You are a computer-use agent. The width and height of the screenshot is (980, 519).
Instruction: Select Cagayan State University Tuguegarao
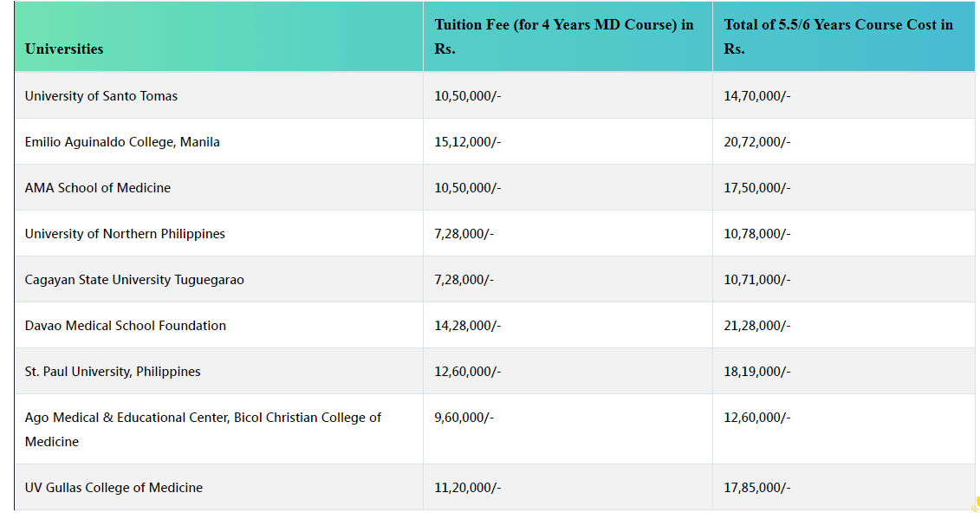[x=134, y=280]
